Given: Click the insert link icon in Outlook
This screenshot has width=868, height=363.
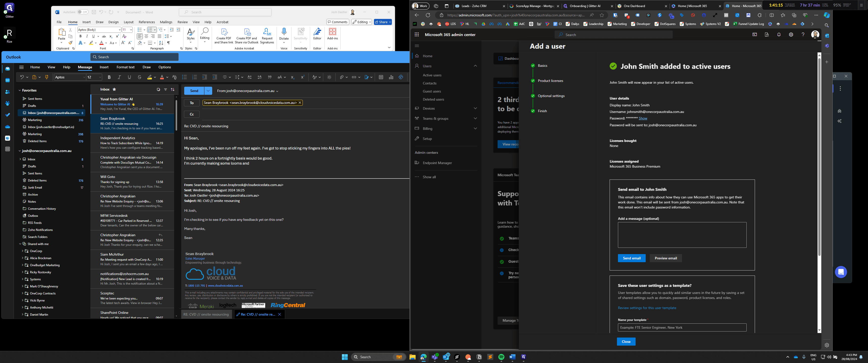Looking at the screenshot, I should pos(354,77).
